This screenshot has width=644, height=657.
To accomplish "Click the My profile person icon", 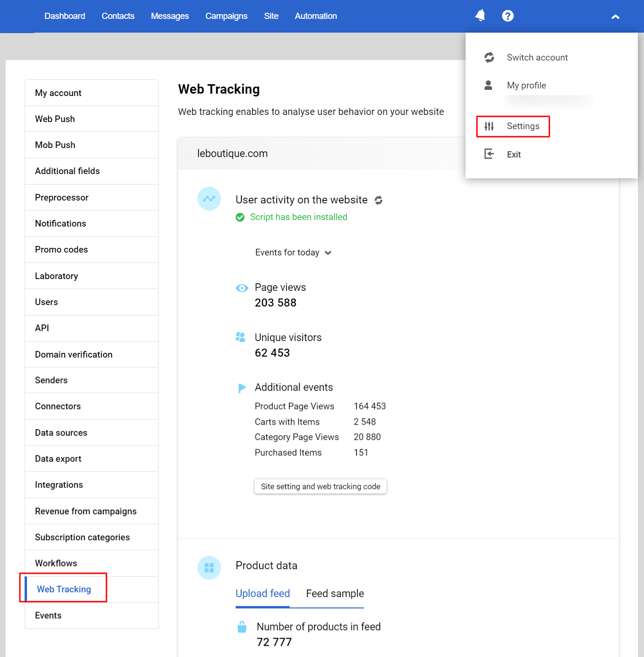I will [x=488, y=85].
